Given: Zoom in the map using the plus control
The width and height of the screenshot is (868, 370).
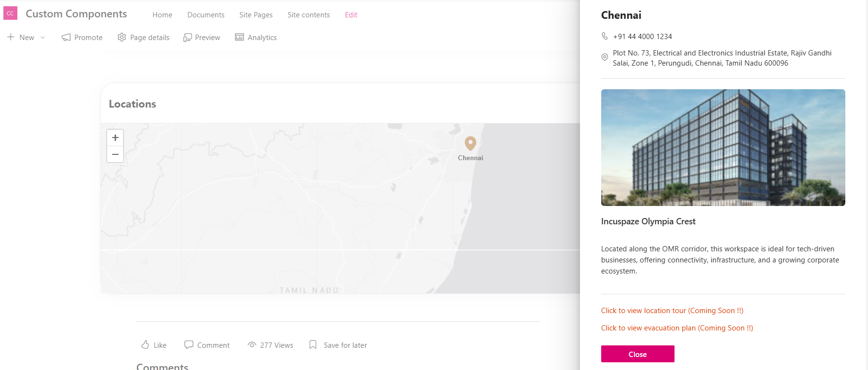Looking at the screenshot, I should (115, 137).
